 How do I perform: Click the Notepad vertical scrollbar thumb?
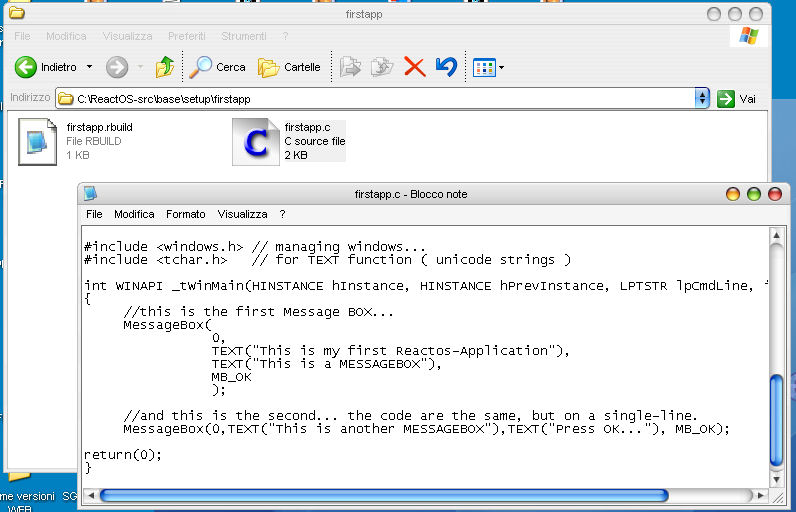776,421
